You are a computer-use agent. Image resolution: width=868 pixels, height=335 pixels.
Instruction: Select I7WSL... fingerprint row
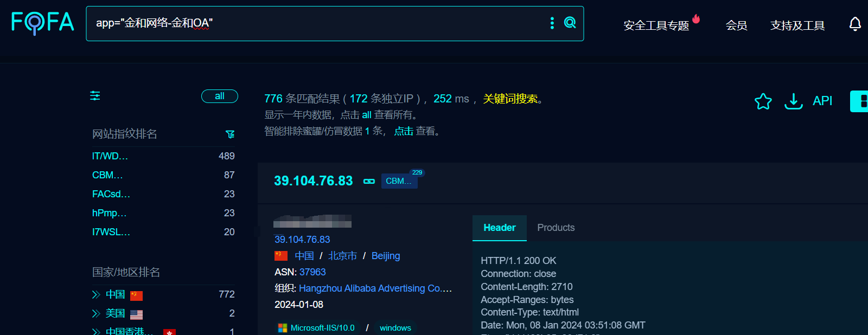tap(163, 232)
